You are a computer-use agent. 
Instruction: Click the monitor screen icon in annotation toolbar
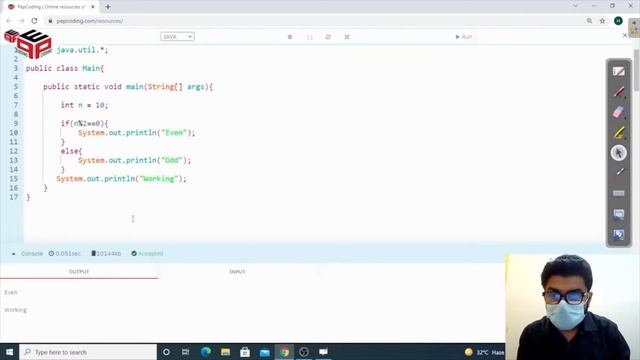[619, 214]
